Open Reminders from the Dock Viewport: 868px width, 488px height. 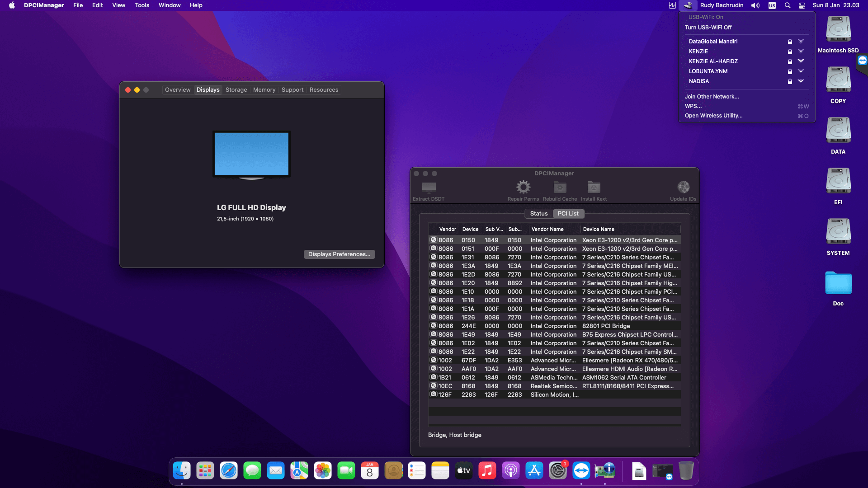coord(417,471)
